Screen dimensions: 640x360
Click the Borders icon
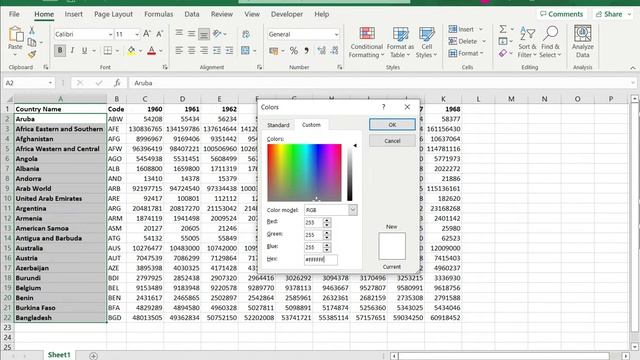(108, 50)
